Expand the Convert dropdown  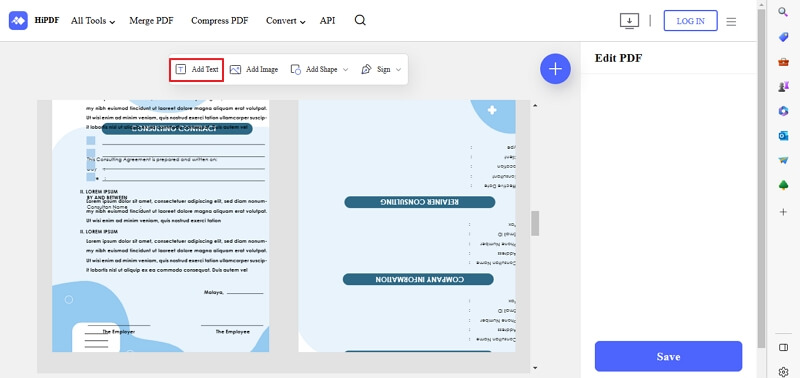coord(285,21)
